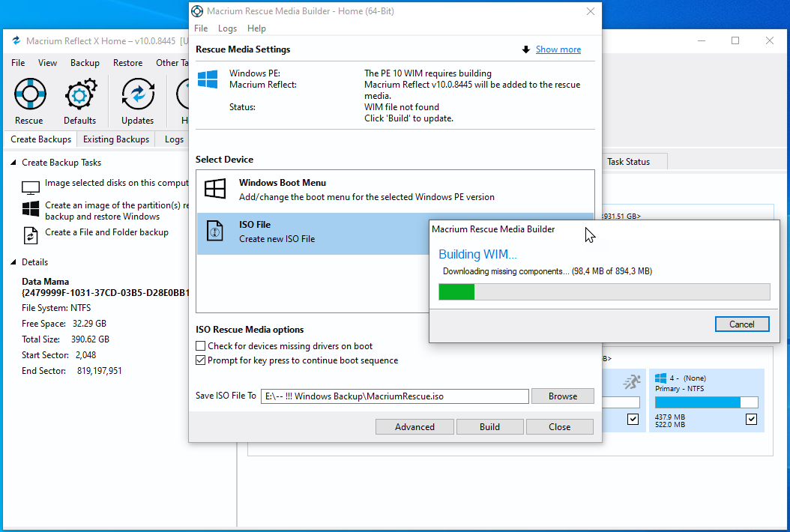Click the Building WIM progress bar
Viewport: 790px width, 532px height.
click(605, 291)
